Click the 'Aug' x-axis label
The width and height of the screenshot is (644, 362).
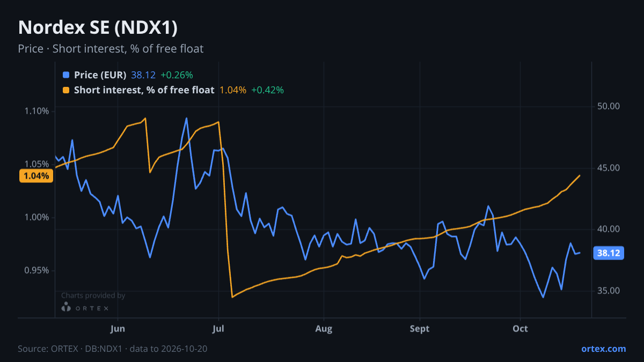coord(324,329)
